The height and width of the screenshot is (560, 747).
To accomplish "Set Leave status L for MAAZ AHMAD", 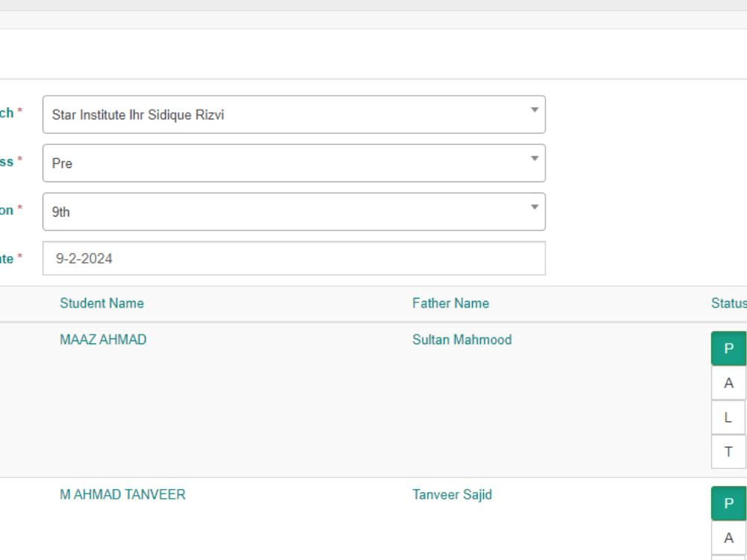I will 728,417.
